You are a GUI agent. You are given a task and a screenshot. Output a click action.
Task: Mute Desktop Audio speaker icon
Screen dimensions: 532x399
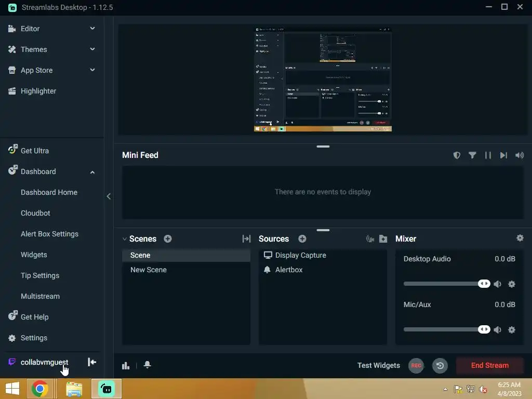(498, 284)
